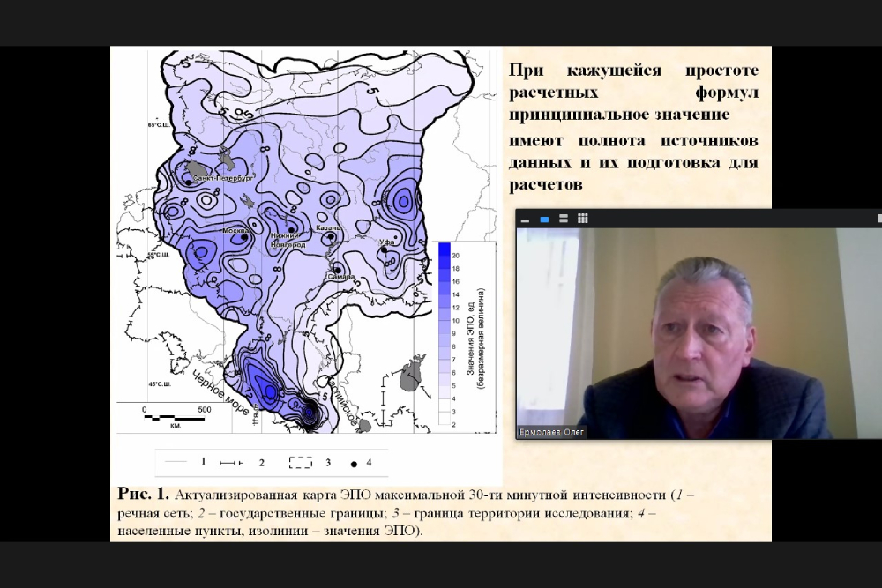Click the darkest blue swatch in the color scale
The width and height of the screenshot is (882, 588).
[x=445, y=252]
